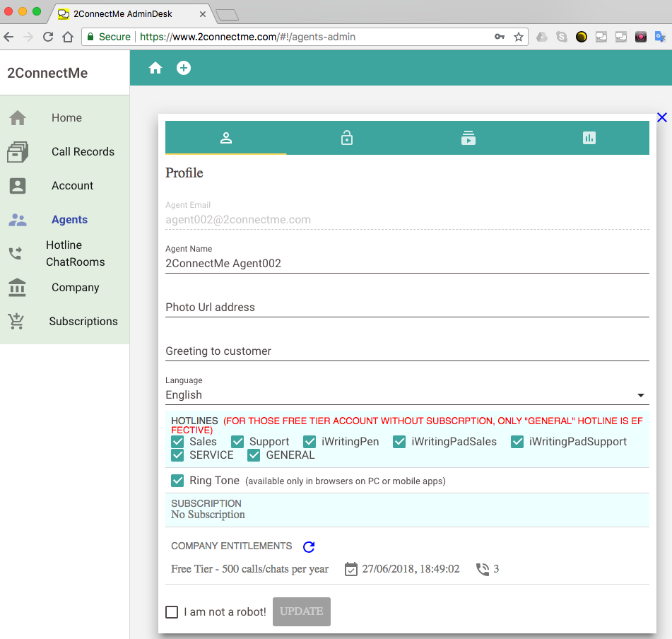Close the agent profile panel
672x639 pixels.
pos(661,117)
